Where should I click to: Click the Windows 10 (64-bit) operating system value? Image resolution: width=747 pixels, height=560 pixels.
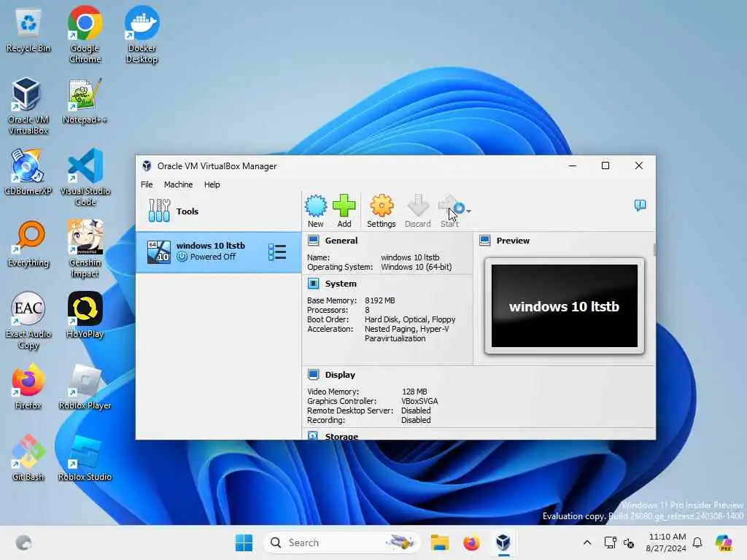[416, 267]
